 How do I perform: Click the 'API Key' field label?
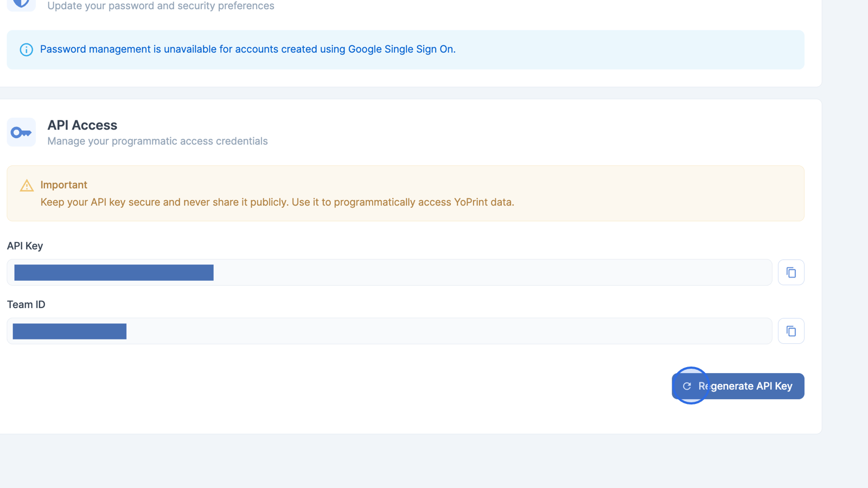(x=25, y=246)
